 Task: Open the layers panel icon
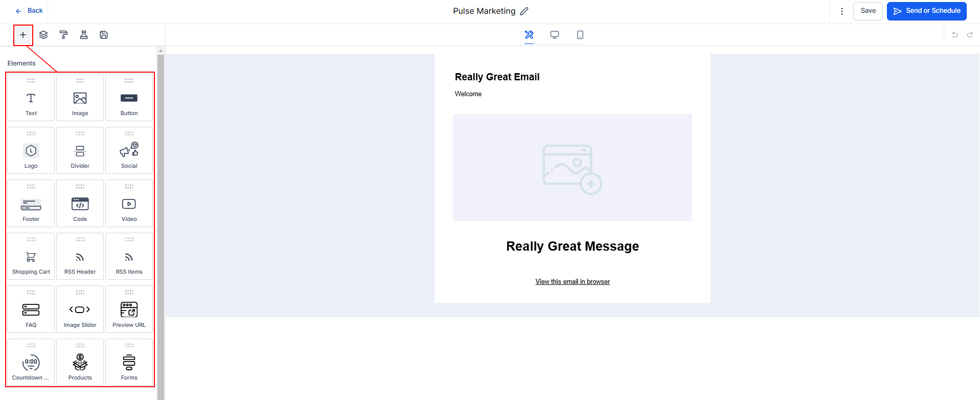[x=43, y=35]
